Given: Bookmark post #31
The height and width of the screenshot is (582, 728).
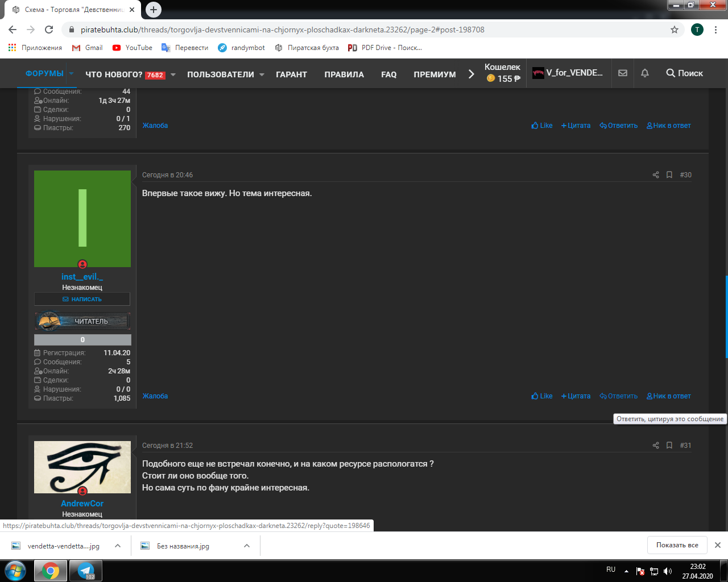Looking at the screenshot, I should point(669,446).
